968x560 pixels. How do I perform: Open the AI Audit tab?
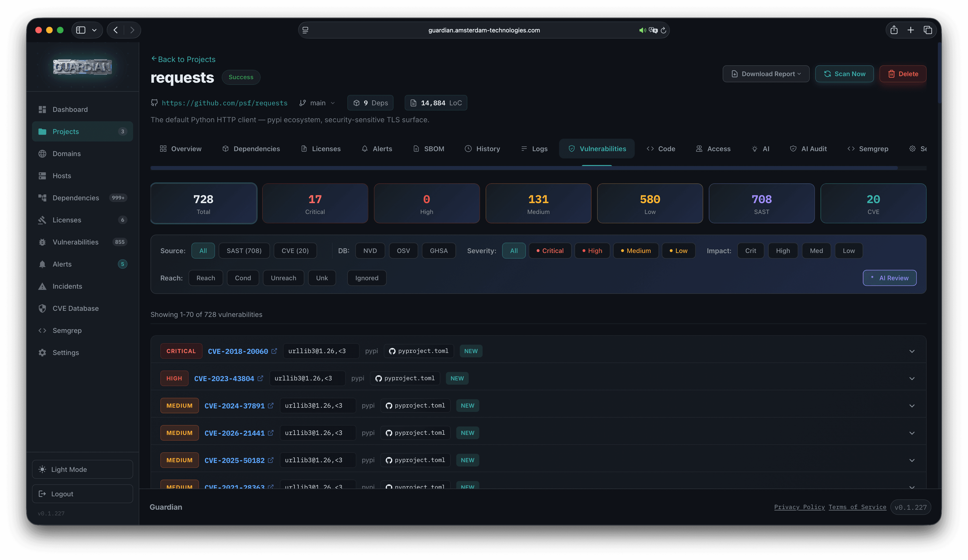click(x=808, y=149)
